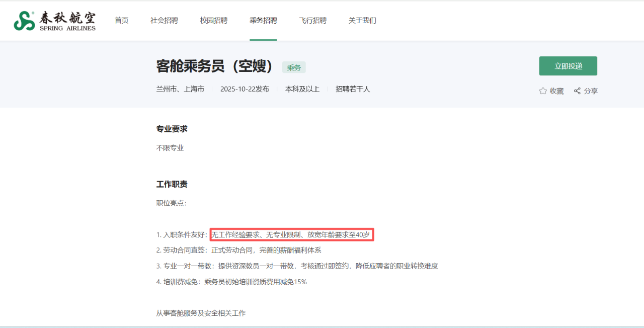Select the active 乘务招聘 tab
This screenshot has height=328, width=644.
(x=263, y=20)
